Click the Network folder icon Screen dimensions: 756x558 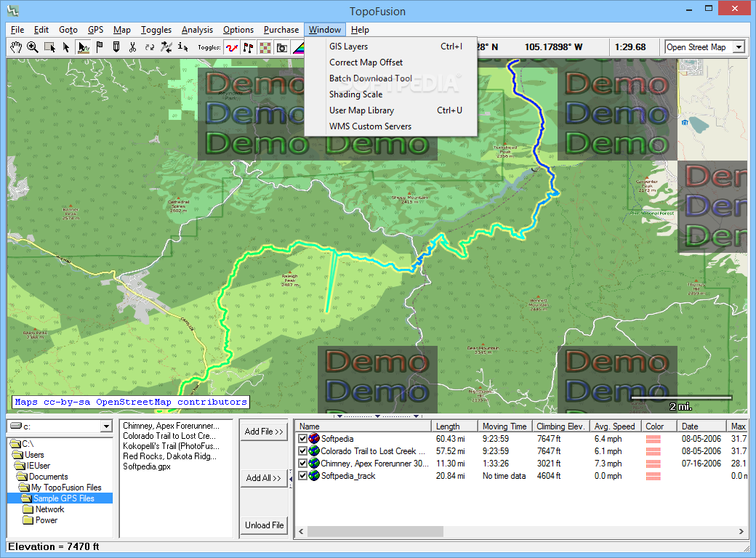pyautogui.click(x=28, y=509)
